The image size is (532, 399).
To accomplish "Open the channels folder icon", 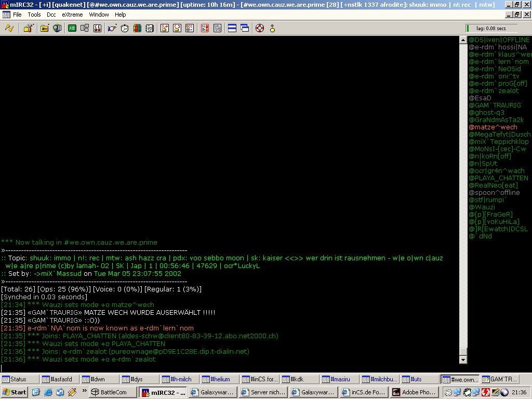I will tap(45, 28).
